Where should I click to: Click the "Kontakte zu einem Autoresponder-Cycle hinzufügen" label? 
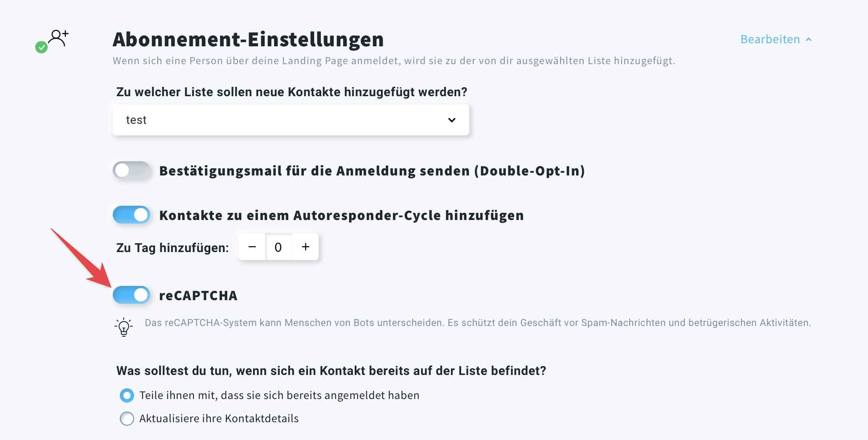pos(341,216)
